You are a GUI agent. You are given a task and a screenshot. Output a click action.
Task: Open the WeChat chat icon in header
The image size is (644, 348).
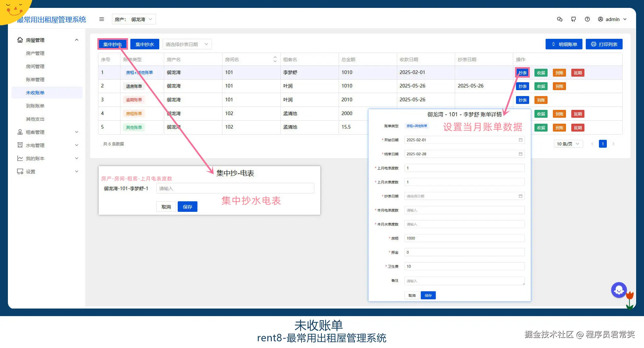(x=560, y=19)
